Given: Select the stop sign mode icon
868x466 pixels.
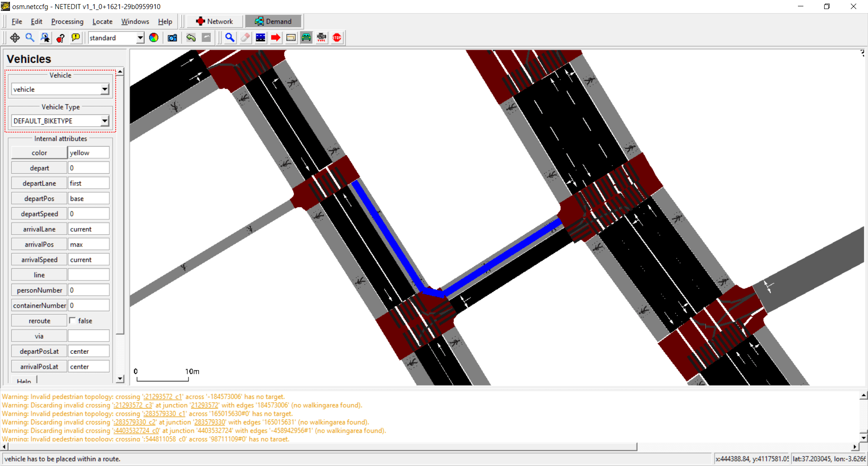Looking at the screenshot, I should (337, 38).
